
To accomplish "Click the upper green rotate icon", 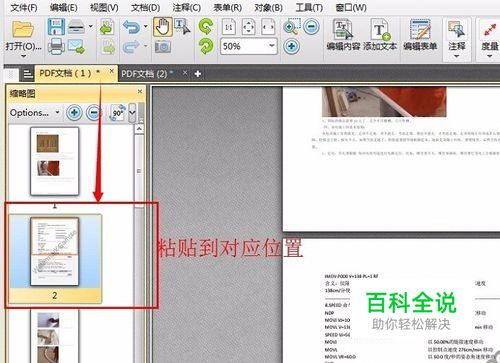I will click(x=206, y=27).
